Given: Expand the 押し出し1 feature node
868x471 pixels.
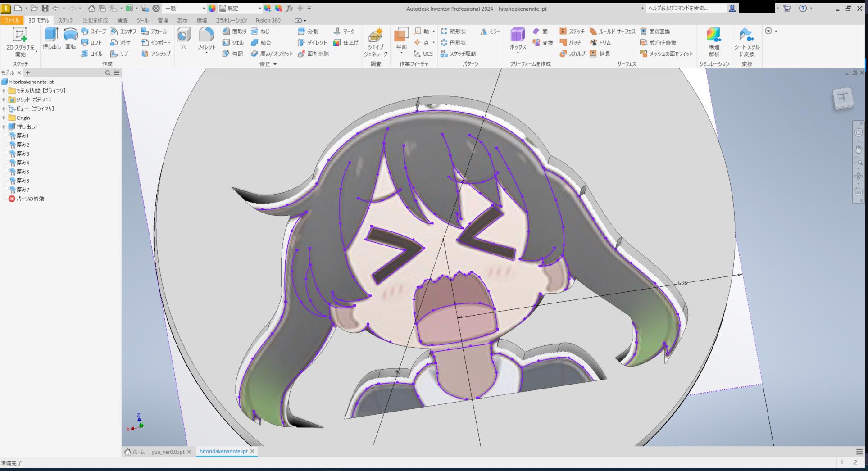Looking at the screenshot, I should pyautogui.click(x=4, y=127).
